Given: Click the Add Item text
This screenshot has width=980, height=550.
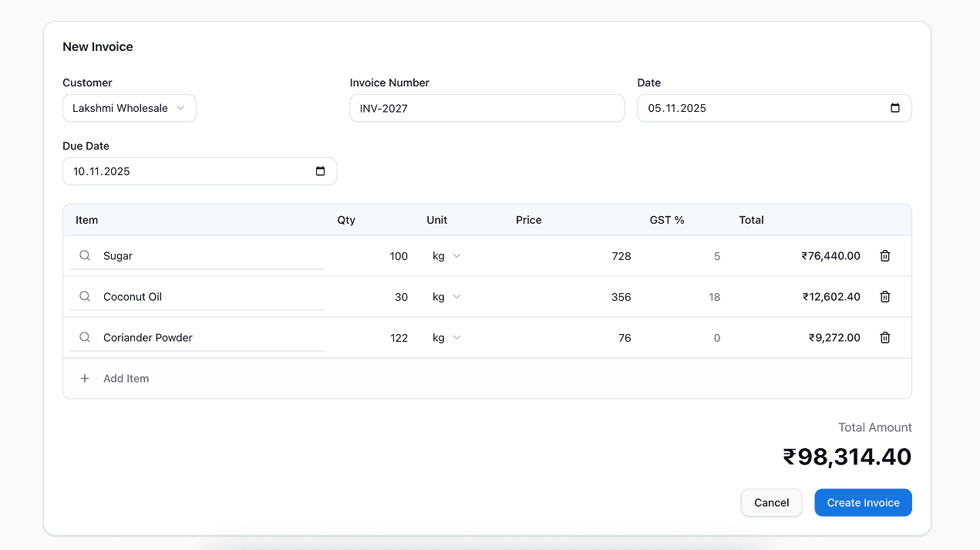Looking at the screenshot, I should (x=126, y=378).
